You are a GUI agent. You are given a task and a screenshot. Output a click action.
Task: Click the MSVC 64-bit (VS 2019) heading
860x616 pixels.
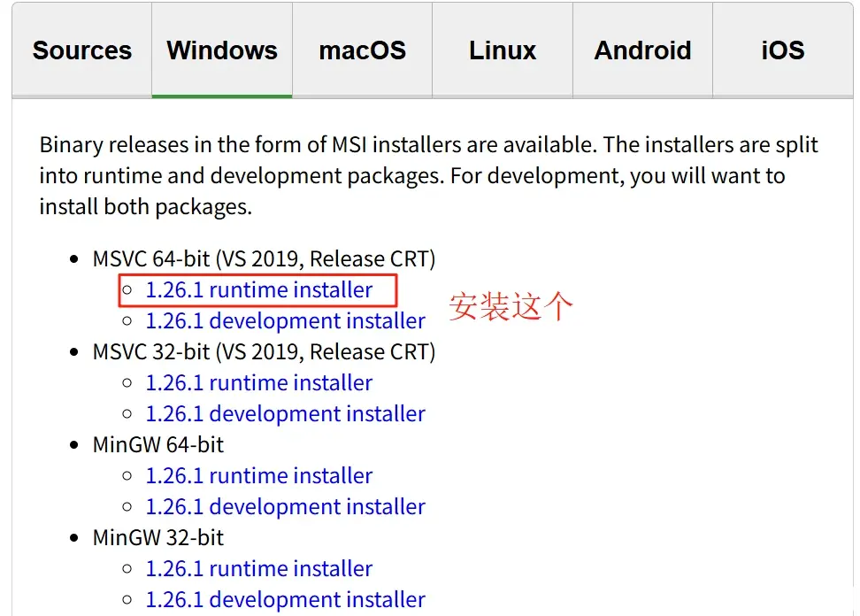pyautogui.click(x=264, y=259)
